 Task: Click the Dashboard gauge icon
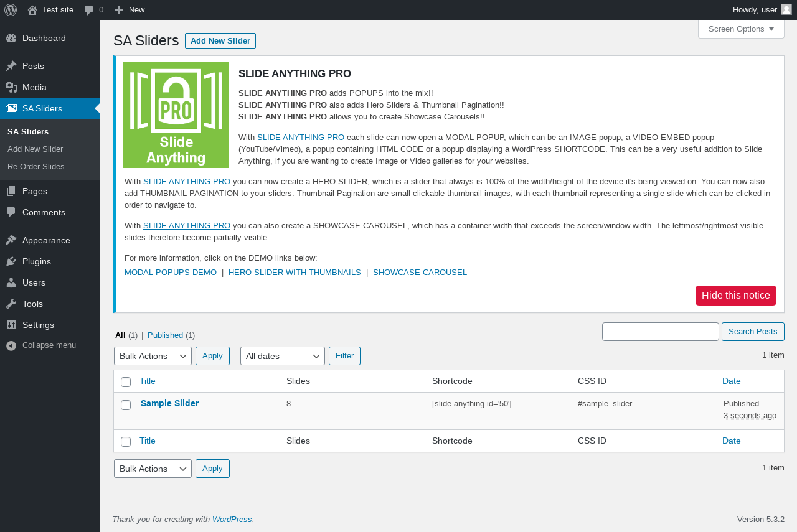pyautogui.click(x=11, y=38)
